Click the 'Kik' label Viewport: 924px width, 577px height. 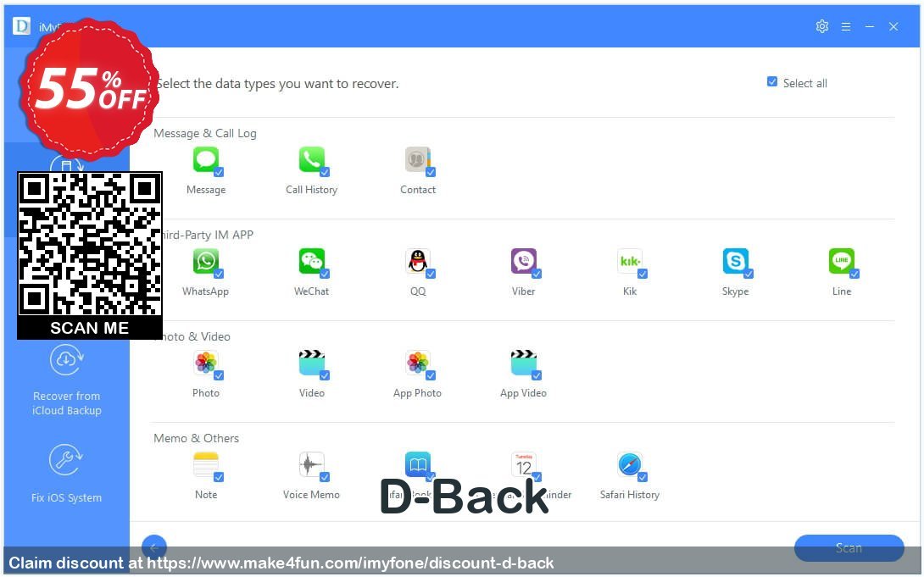pyautogui.click(x=630, y=291)
